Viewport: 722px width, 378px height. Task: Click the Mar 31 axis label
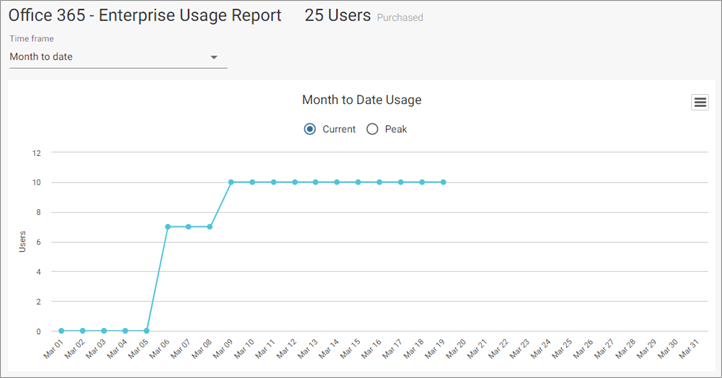[x=689, y=349]
